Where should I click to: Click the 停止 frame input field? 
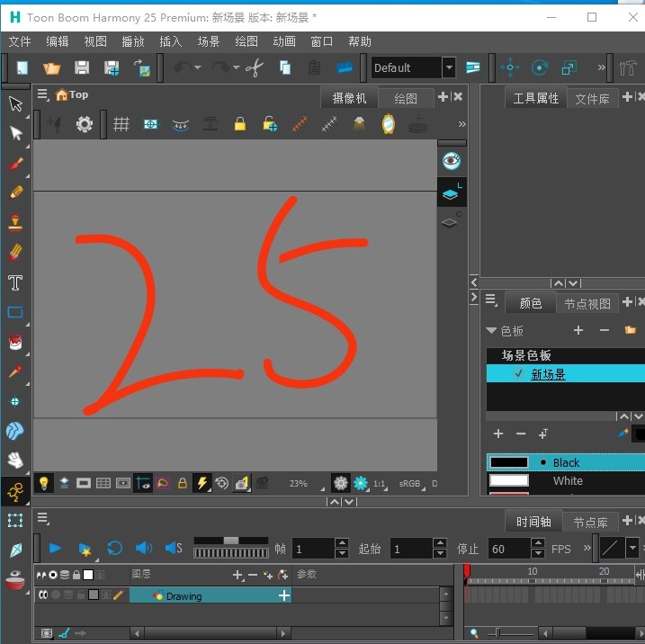pos(508,549)
